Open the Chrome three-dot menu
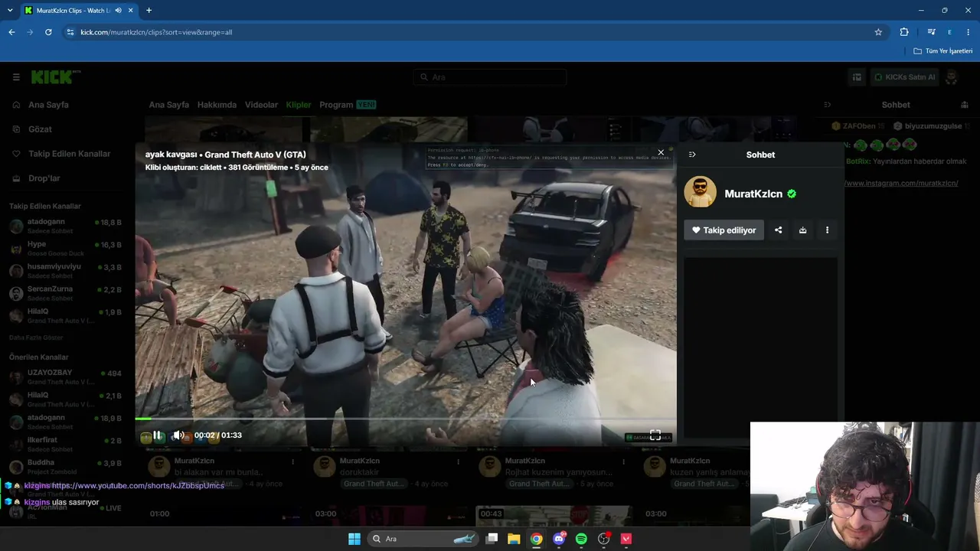This screenshot has width=980, height=551. coord(969,32)
